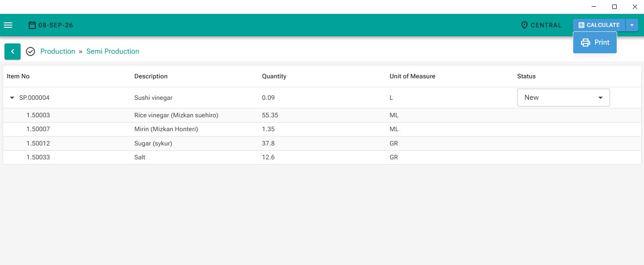Close the application window
Screen dimensions: 644x265
tap(635, 7)
